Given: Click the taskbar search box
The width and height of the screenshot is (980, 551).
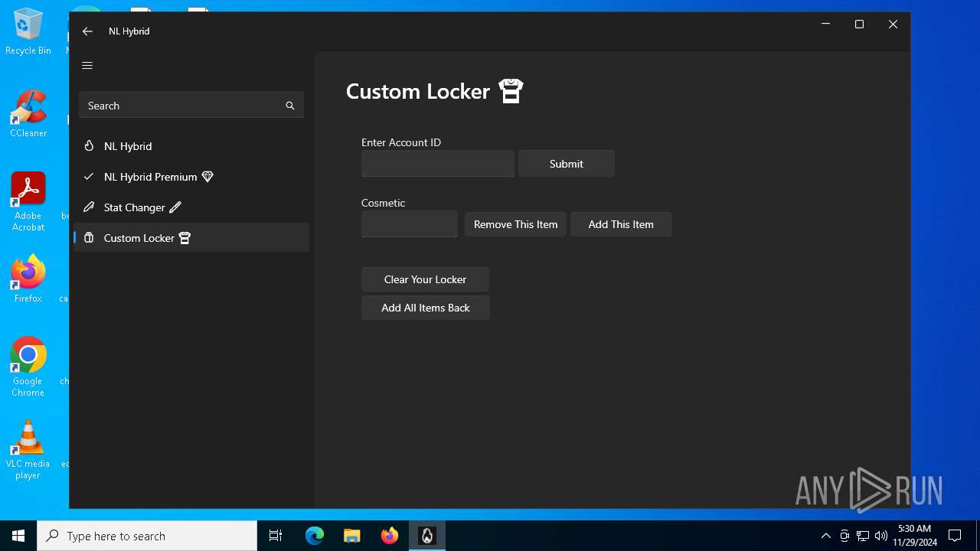Looking at the screenshot, I should [147, 536].
